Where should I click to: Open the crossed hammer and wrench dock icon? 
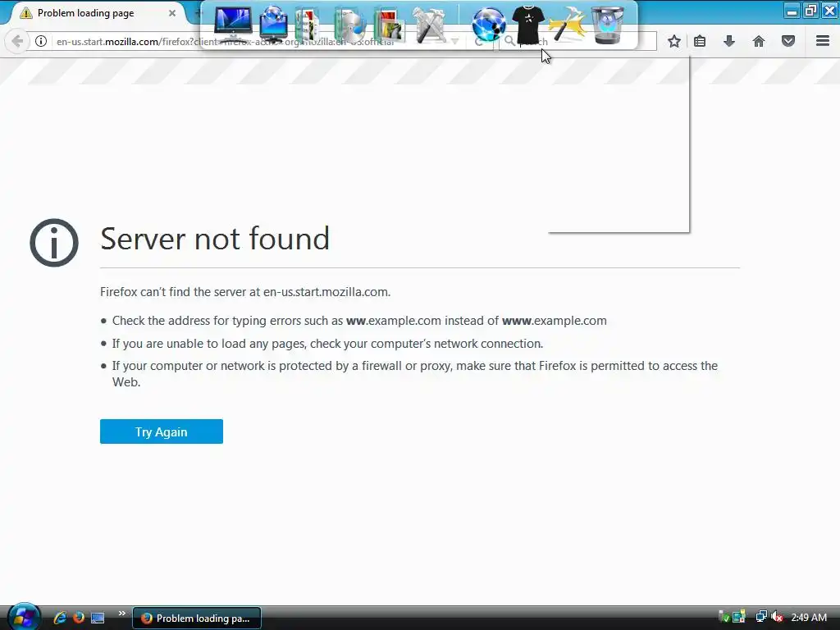430,25
